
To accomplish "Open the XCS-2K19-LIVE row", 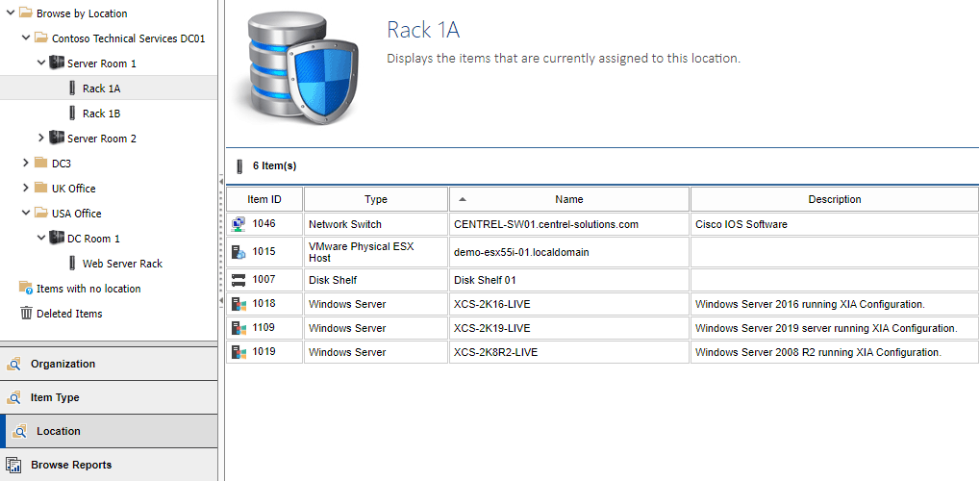I will [x=491, y=328].
